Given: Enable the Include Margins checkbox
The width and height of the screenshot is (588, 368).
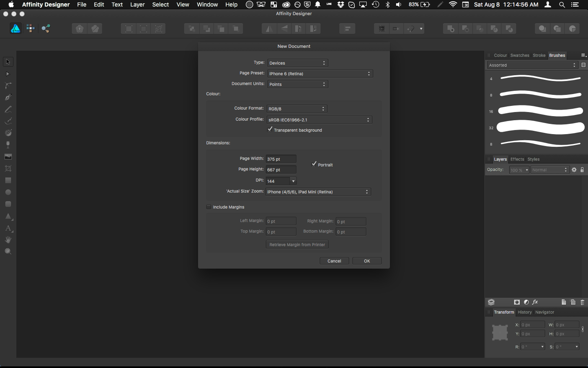Looking at the screenshot, I should pos(209,207).
